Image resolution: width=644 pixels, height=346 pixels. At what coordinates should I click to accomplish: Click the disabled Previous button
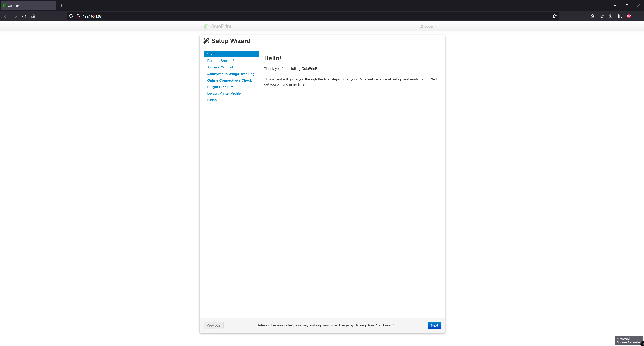click(213, 325)
